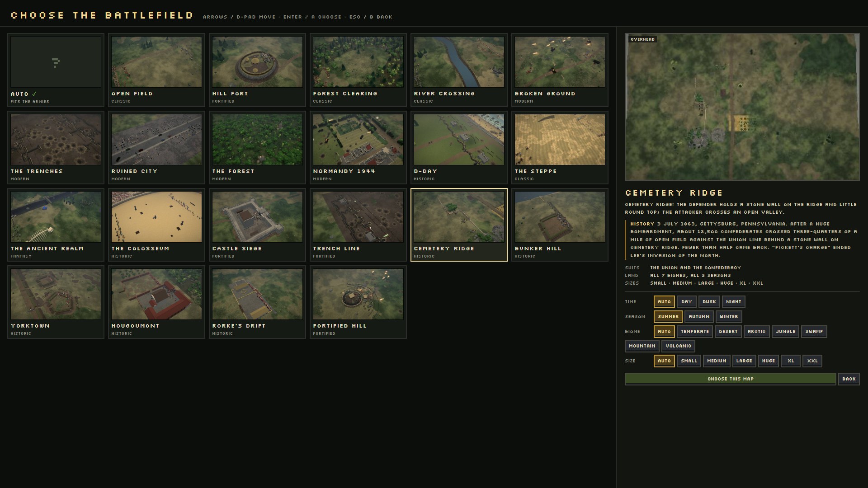Choose the River Crossing battlefield

point(459,70)
